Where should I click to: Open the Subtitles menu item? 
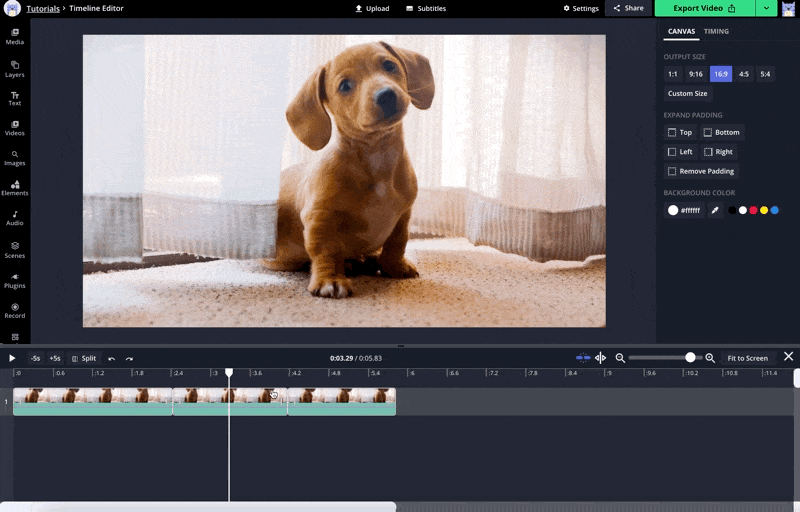click(426, 8)
